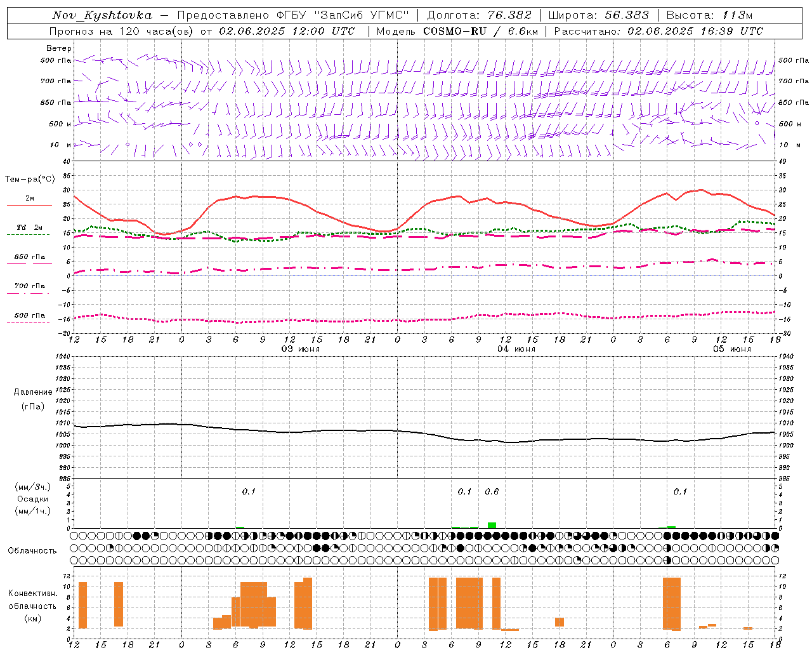Click the Тем-ра(°C) chart label
The image size is (812, 650).
(x=30, y=180)
